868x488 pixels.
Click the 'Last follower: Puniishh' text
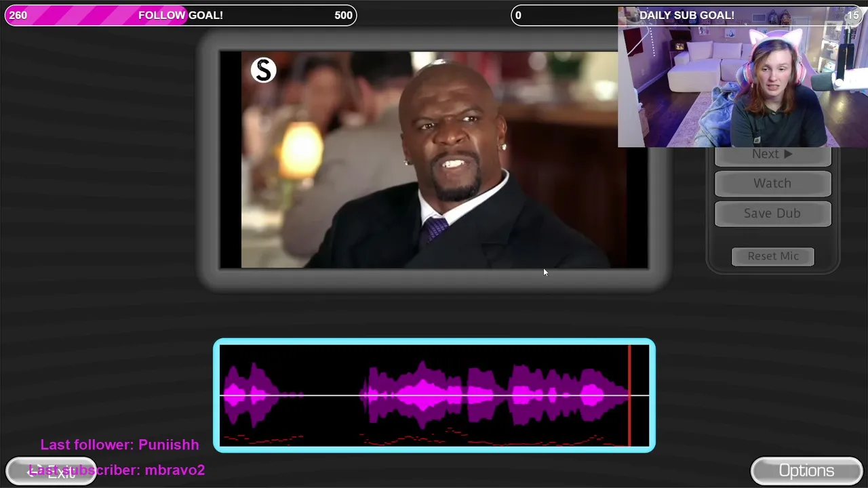point(120,445)
